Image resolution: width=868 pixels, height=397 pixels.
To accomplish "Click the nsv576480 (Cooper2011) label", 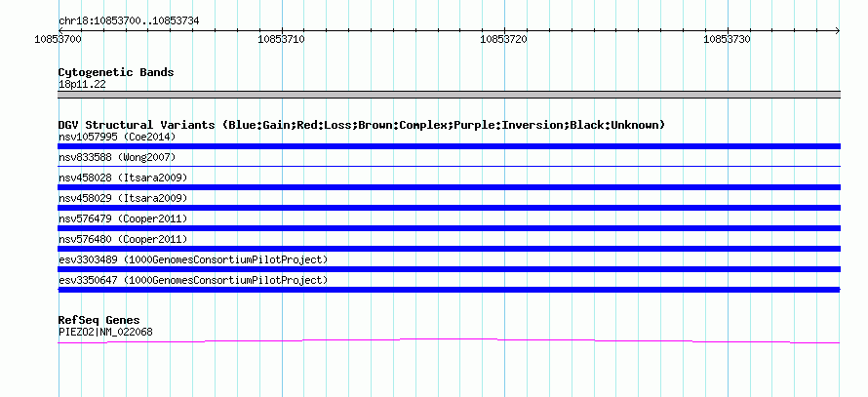I will click(x=122, y=239).
